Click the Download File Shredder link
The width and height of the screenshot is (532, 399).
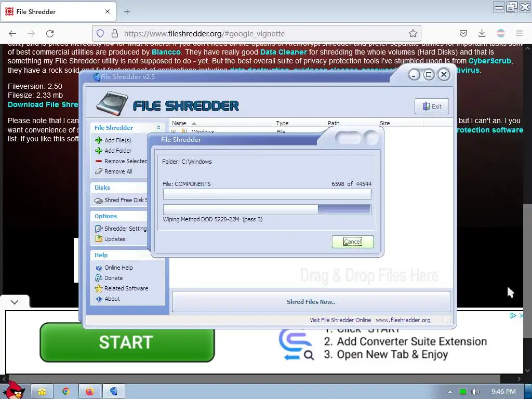pyautogui.click(x=43, y=104)
